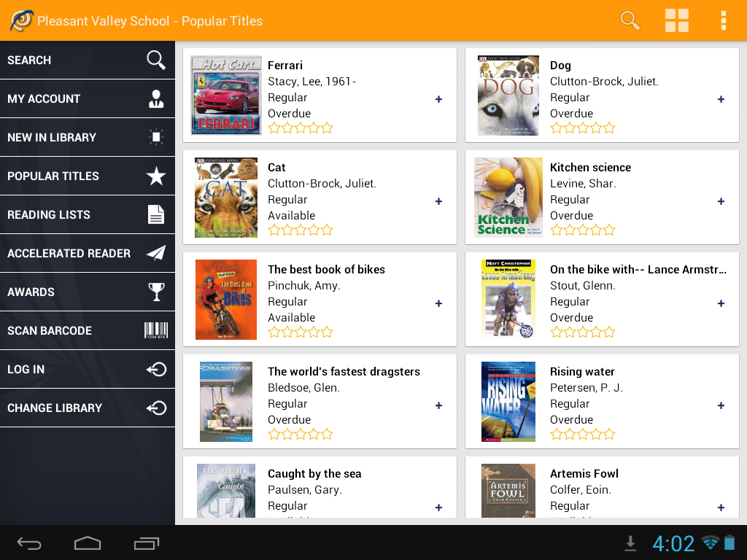Screen dimensions: 747x560
Task: Choose the Log In label
Action: [26, 369]
